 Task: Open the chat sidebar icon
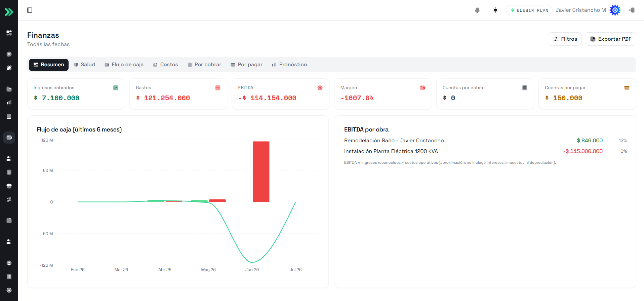coord(9,54)
